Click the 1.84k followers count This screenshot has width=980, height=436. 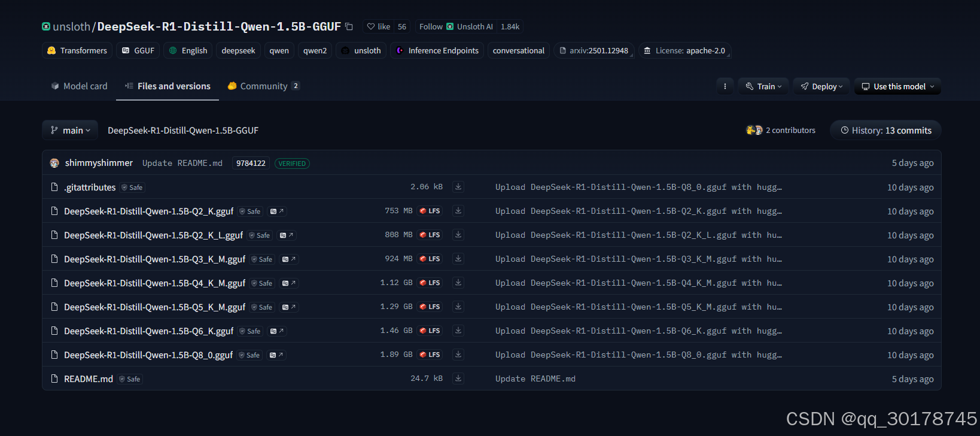(x=510, y=26)
